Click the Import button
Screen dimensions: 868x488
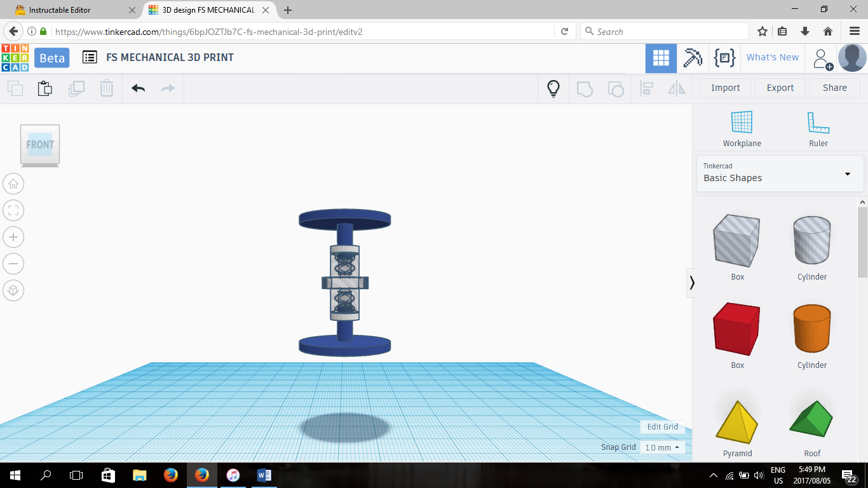pyautogui.click(x=726, y=88)
